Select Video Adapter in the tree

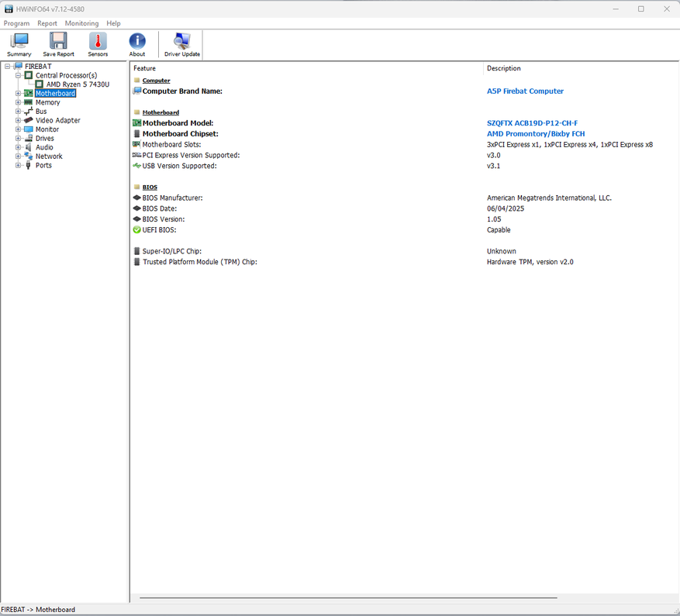pyautogui.click(x=57, y=120)
